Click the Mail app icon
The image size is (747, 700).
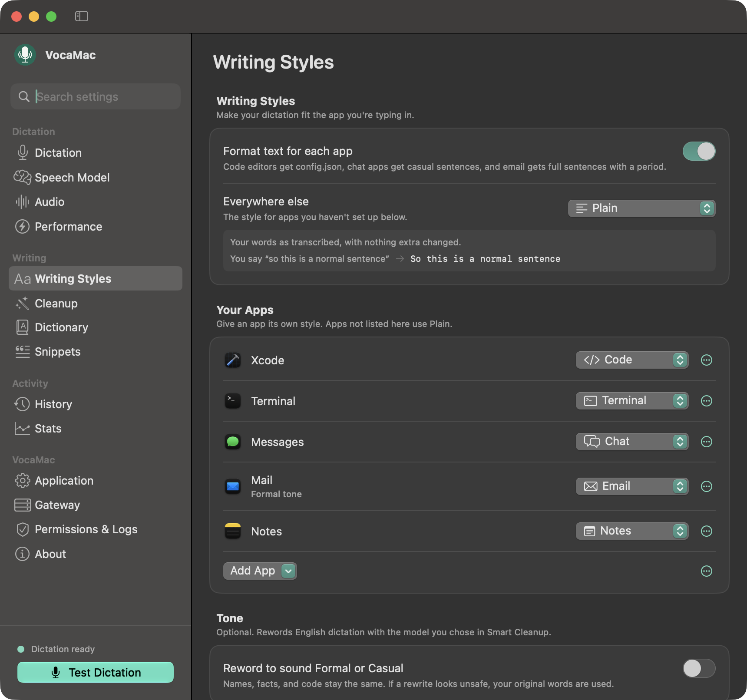(x=233, y=486)
